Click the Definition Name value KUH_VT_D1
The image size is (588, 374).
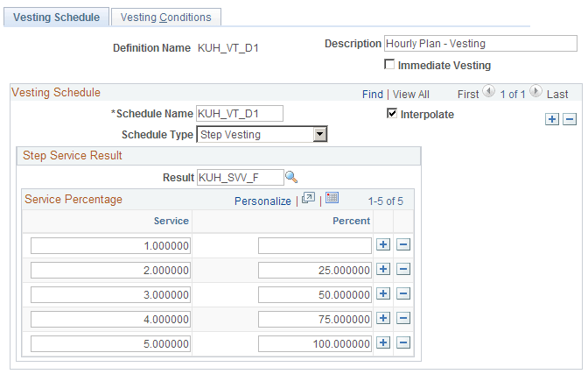pos(228,48)
